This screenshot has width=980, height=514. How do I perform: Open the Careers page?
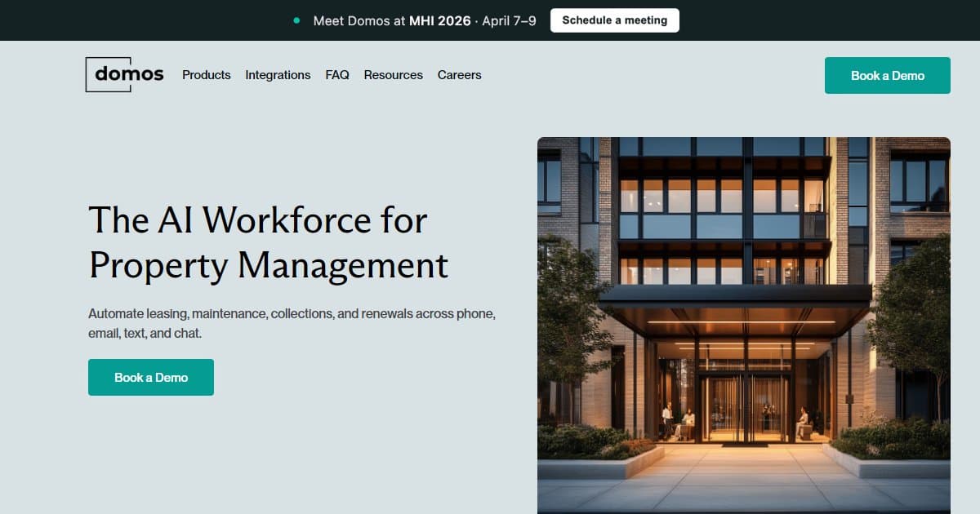[459, 75]
